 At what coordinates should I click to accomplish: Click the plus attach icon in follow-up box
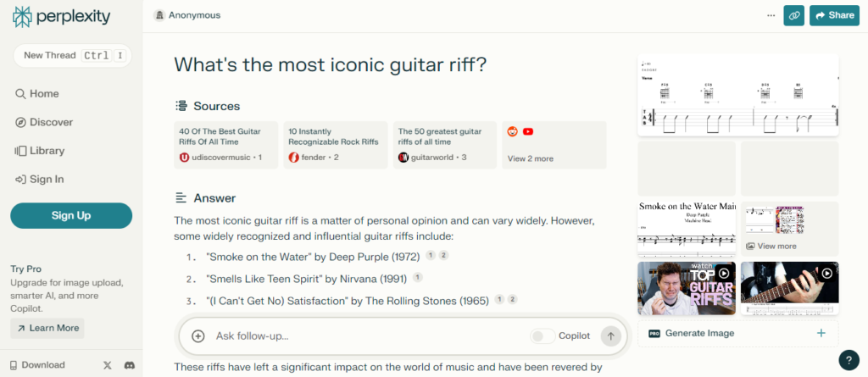pos(198,335)
